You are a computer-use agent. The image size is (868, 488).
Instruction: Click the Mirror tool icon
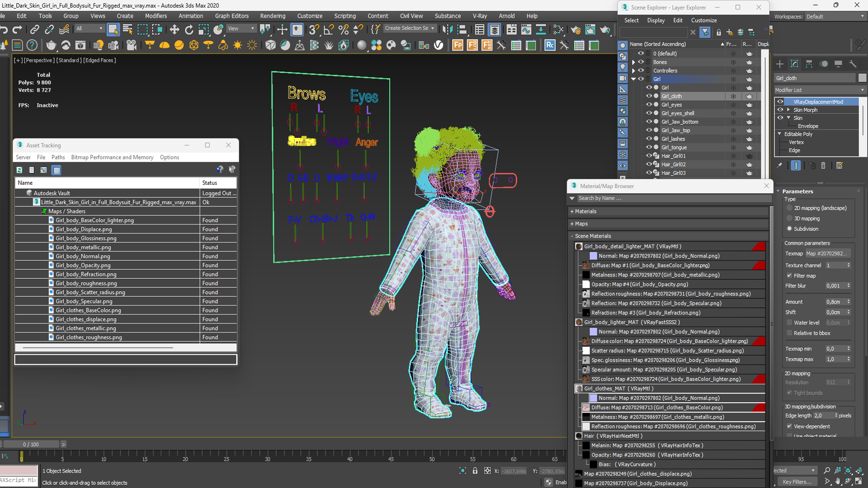pos(448,30)
